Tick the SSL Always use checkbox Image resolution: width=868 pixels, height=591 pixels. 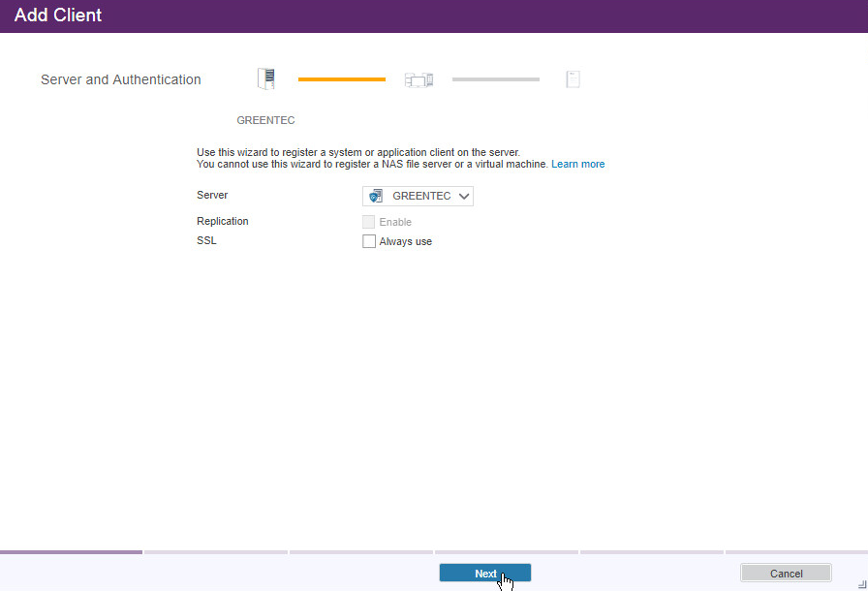369,241
